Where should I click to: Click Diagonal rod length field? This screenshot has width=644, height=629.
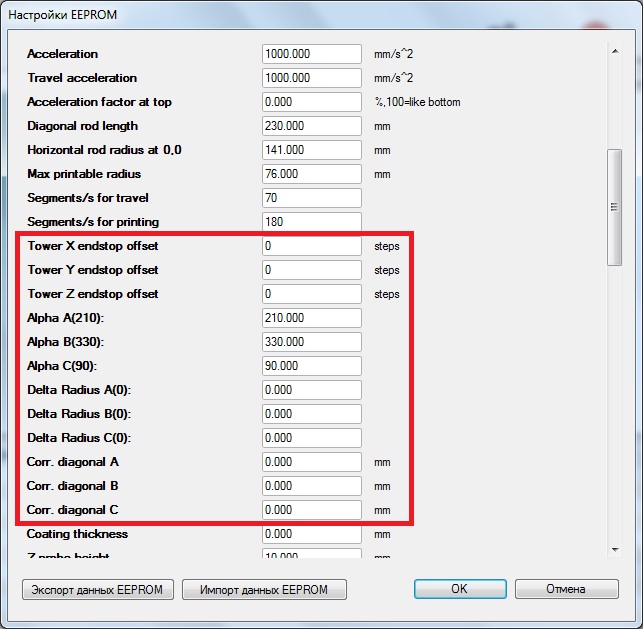(x=312, y=126)
